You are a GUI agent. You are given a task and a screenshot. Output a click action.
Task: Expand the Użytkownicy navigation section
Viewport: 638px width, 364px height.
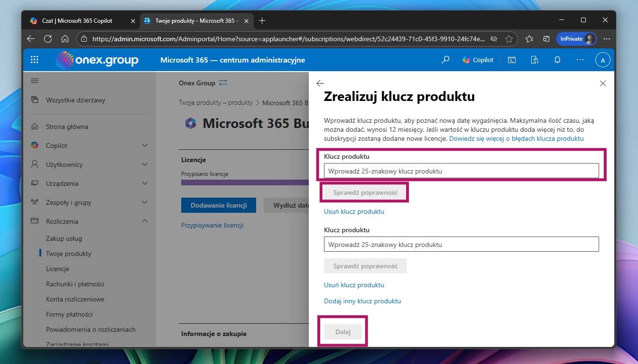[145, 164]
